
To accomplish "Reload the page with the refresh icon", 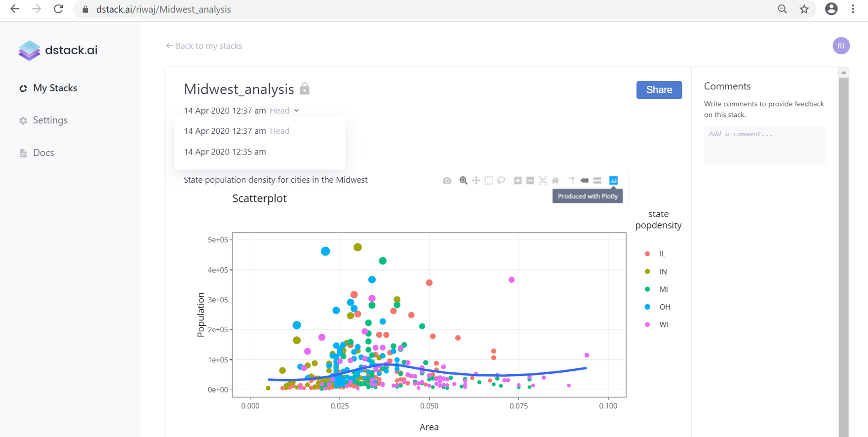I will coord(58,9).
